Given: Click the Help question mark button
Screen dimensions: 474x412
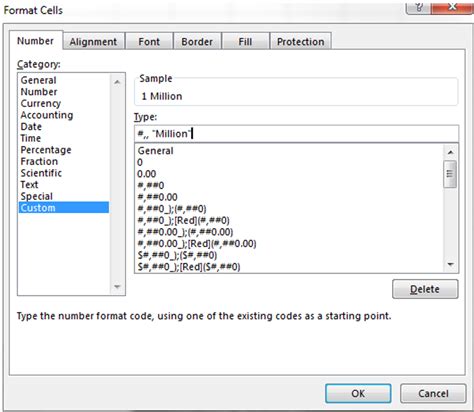Looking at the screenshot, I should click(418, 7).
